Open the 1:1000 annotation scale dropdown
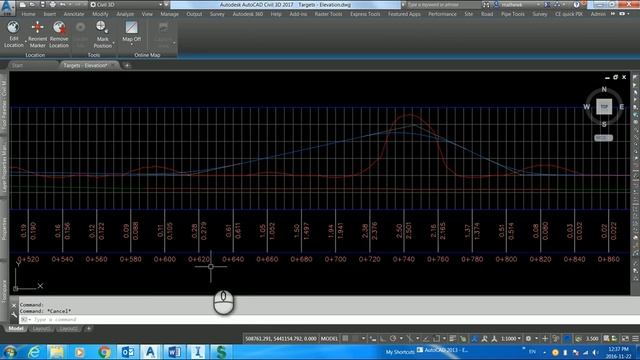640x360 pixels. coord(511,338)
